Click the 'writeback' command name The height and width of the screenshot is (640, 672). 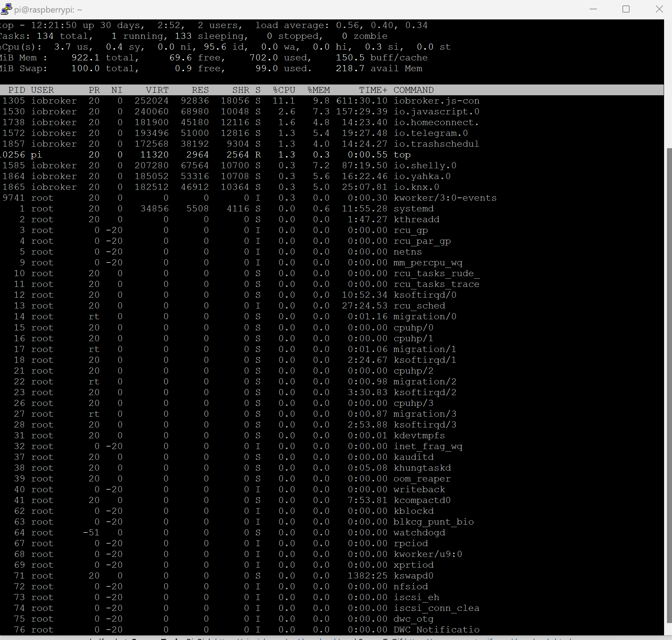419,489
